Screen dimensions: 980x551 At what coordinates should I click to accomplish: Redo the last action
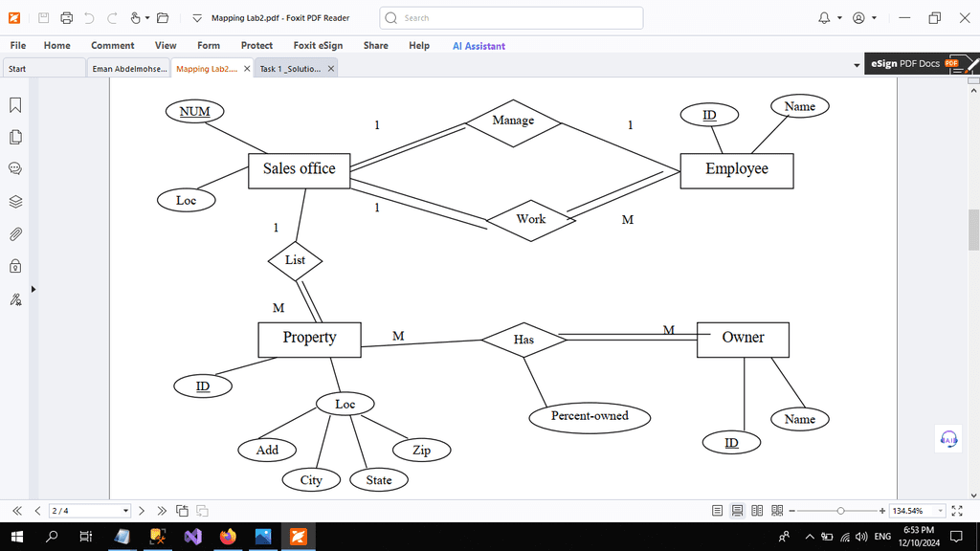(113, 18)
